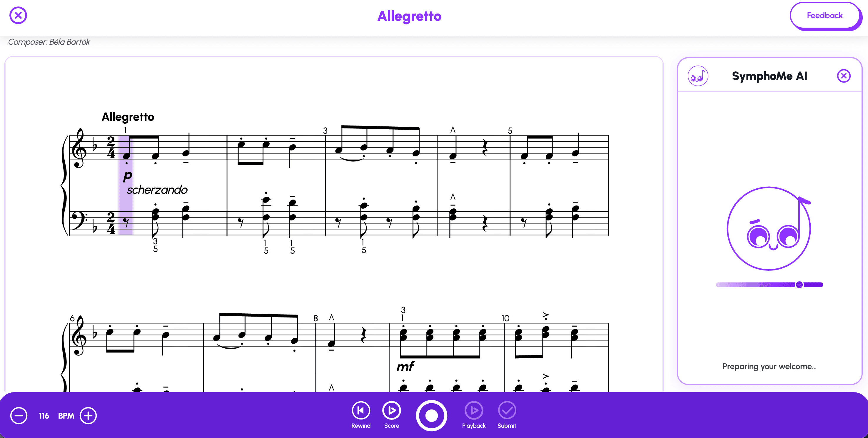This screenshot has width=868, height=438.
Task: Start recording with the center record button
Action: point(431,415)
